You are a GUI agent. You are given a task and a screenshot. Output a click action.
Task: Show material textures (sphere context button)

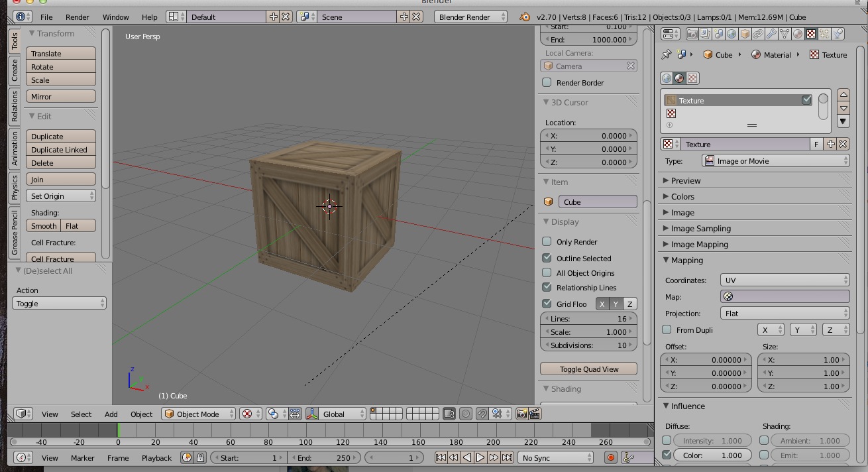click(679, 78)
